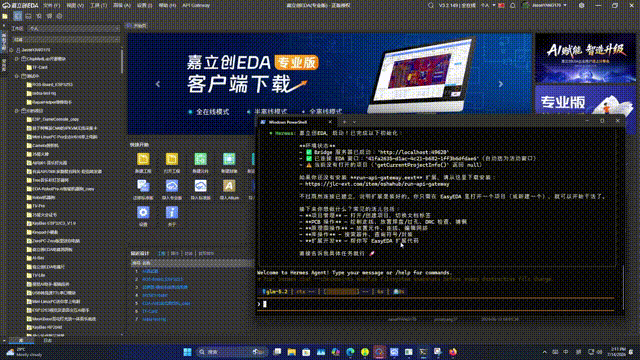Open Microsoft Edge from the taskbar

tap(350, 352)
